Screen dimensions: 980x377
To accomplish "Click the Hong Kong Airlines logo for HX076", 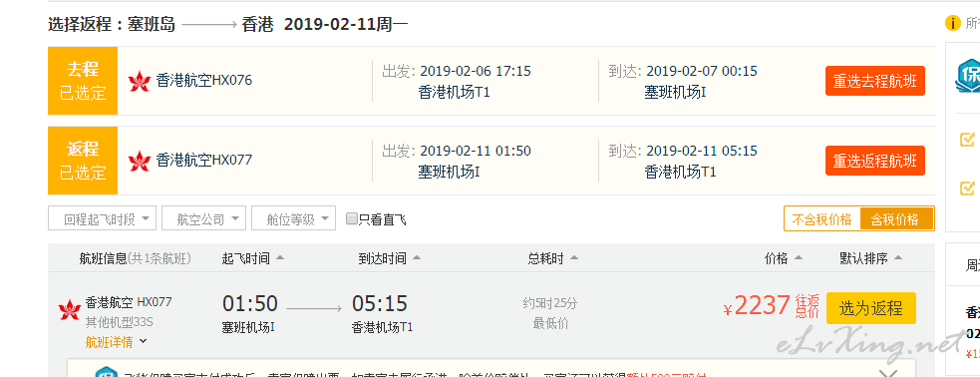I will 140,81.
